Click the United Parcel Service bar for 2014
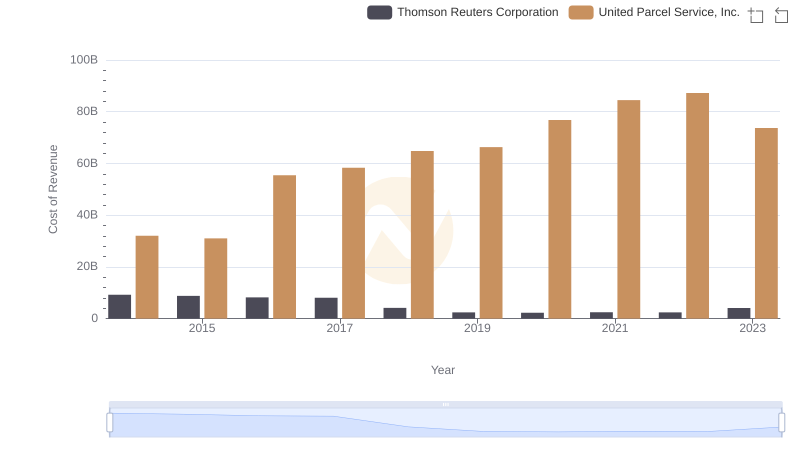 click(147, 277)
